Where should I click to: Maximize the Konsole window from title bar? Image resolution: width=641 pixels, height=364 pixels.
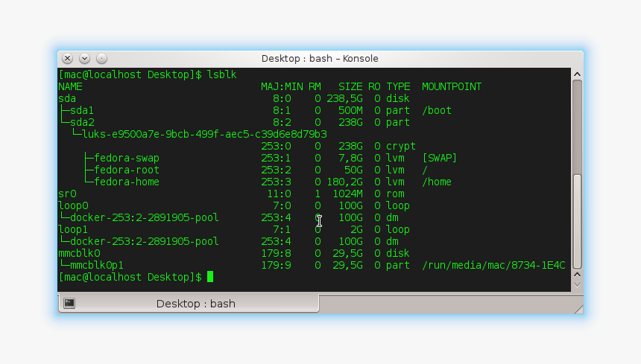click(101, 58)
